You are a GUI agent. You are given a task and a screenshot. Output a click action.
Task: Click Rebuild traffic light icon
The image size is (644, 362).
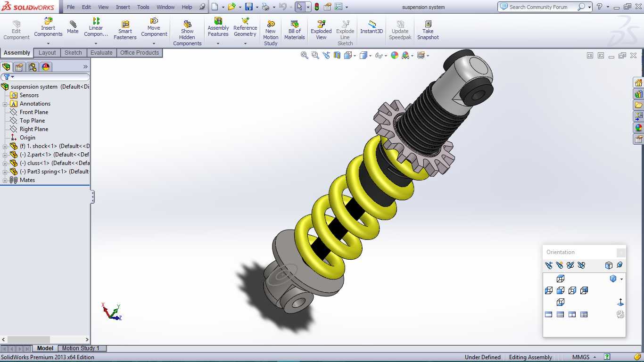coord(316,7)
